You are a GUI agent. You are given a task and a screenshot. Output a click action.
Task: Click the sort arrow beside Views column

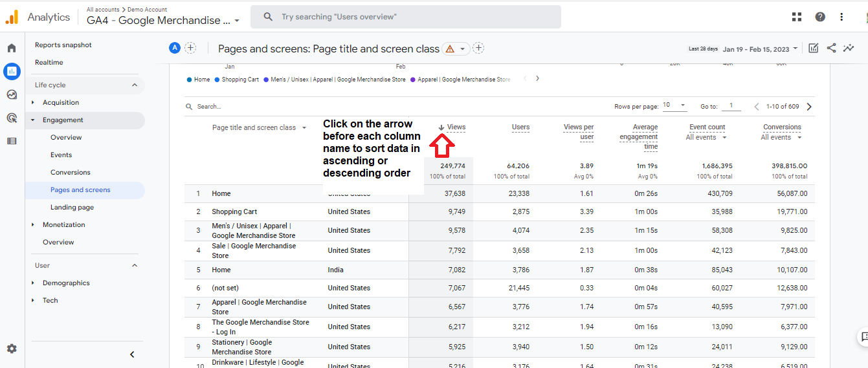click(x=441, y=127)
